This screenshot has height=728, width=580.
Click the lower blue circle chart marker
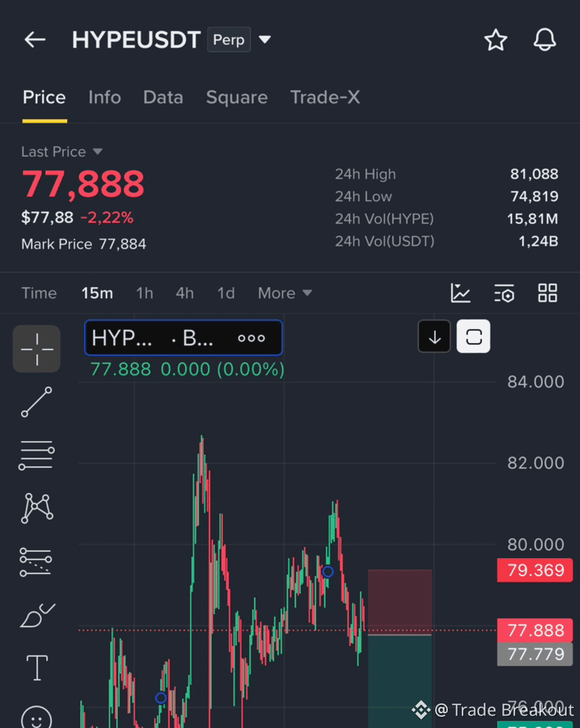coord(161,698)
